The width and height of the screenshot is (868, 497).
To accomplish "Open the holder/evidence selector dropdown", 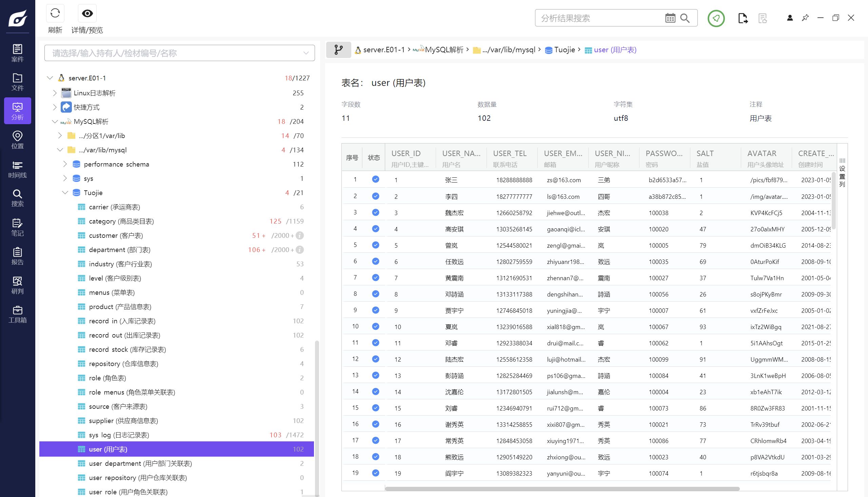I will click(x=305, y=53).
